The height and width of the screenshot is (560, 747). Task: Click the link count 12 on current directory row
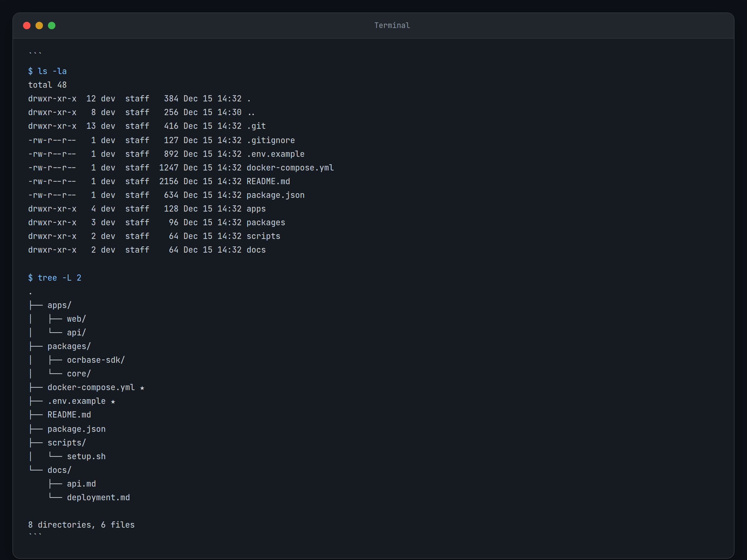click(x=91, y=99)
